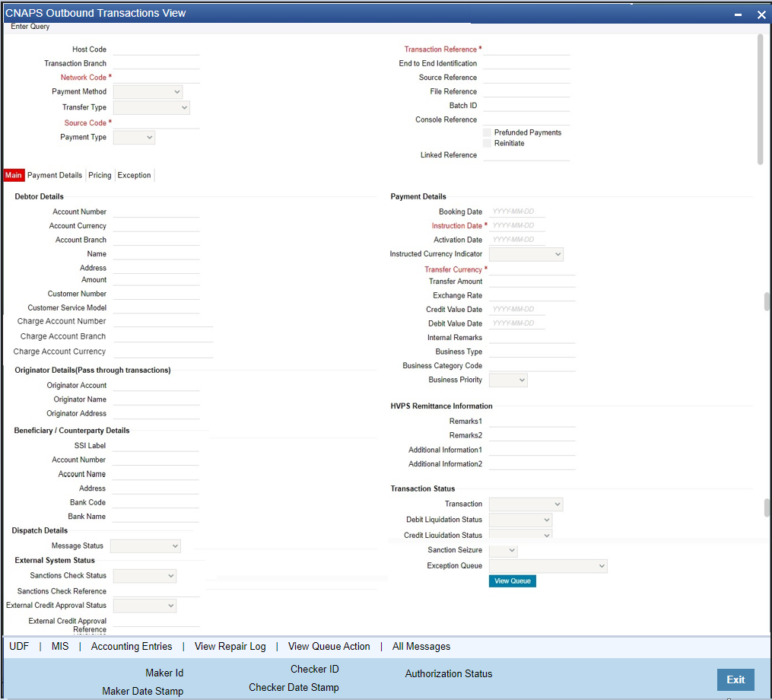This screenshot has height=700, width=772.
Task: Click the vertical scrollbar of the header section
Action: pos(760,99)
